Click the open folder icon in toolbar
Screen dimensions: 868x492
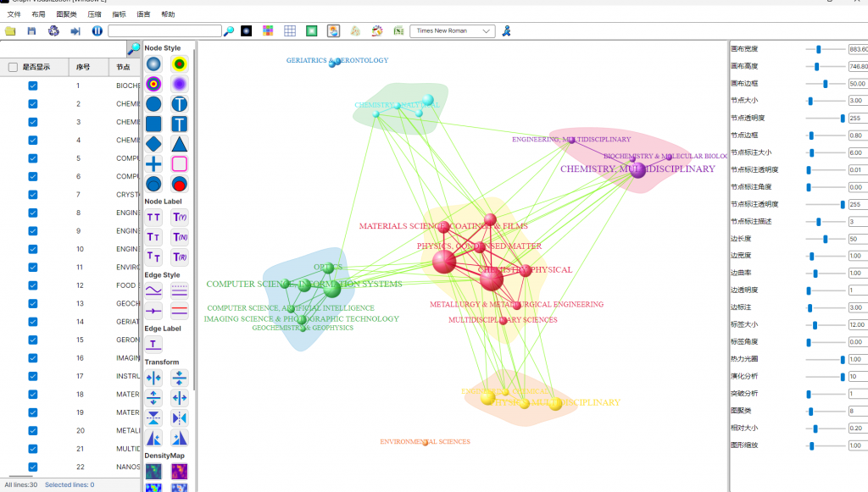point(10,31)
